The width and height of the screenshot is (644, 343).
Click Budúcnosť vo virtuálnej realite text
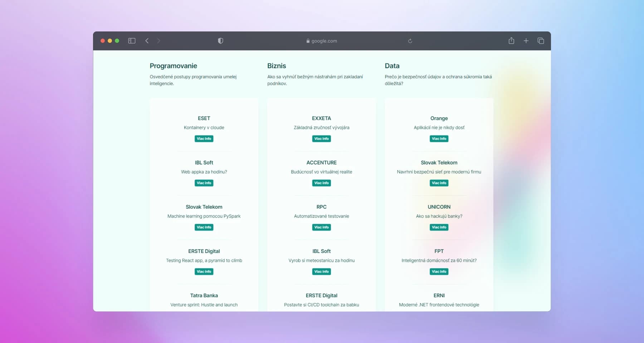pyautogui.click(x=321, y=172)
